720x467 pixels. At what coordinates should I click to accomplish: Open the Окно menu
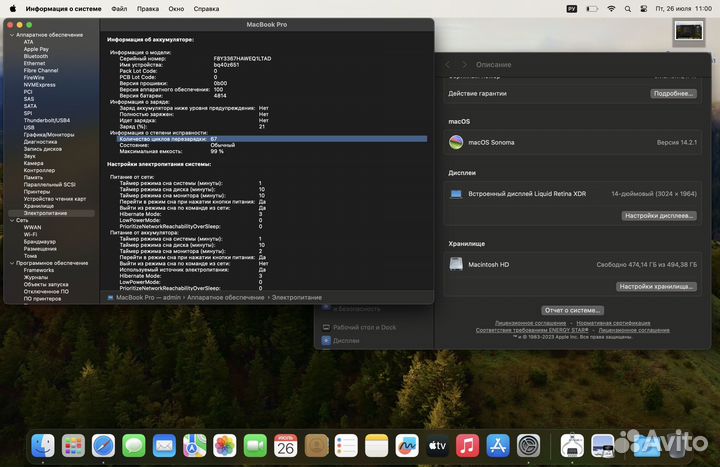pos(176,8)
